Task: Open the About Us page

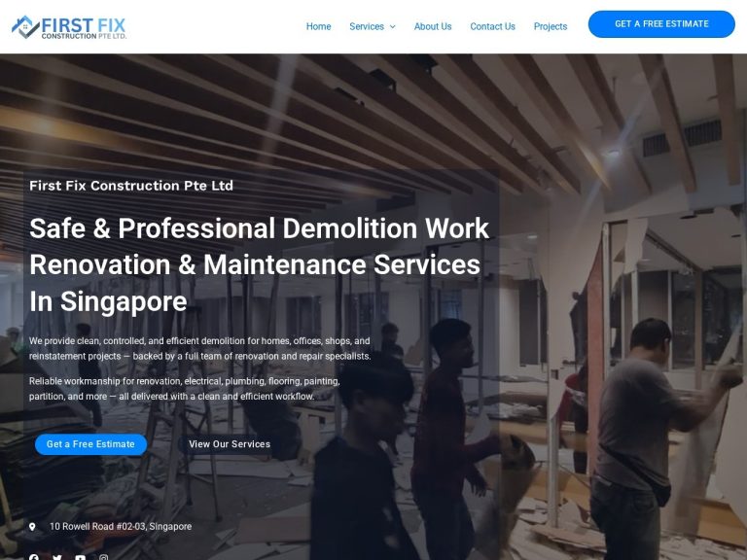Action: tap(433, 26)
